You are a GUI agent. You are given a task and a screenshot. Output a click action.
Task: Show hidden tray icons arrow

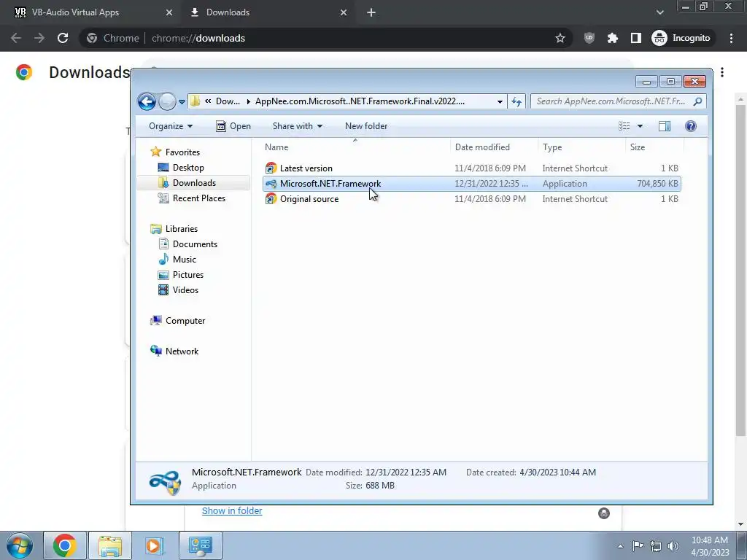click(x=620, y=546)
